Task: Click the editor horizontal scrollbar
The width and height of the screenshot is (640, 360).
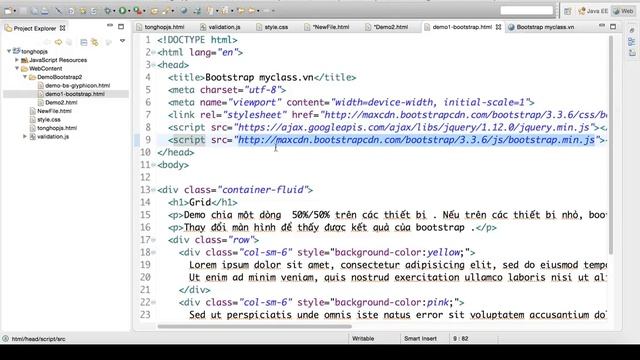Action: (254, 326)
